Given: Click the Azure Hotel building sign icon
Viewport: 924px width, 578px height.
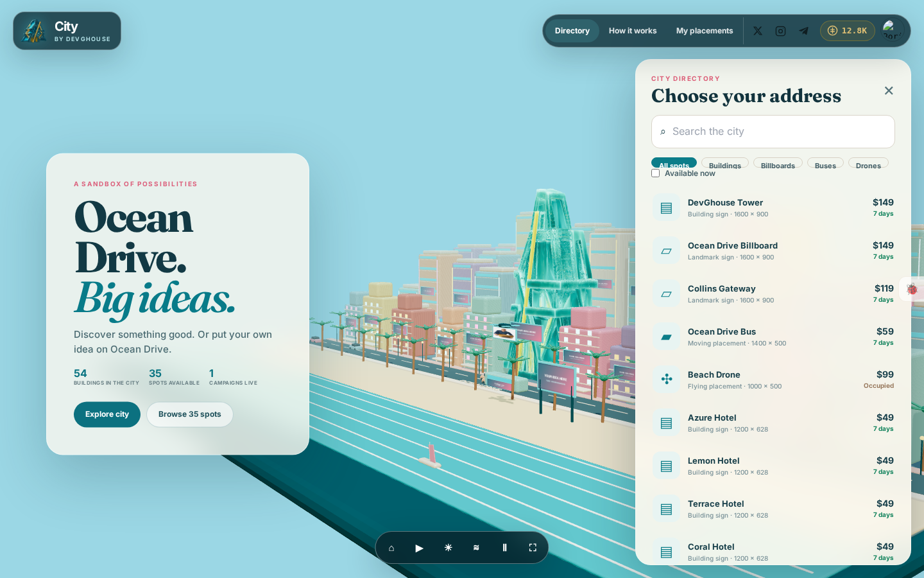Looking at the screenshot, I should (667, 423).
